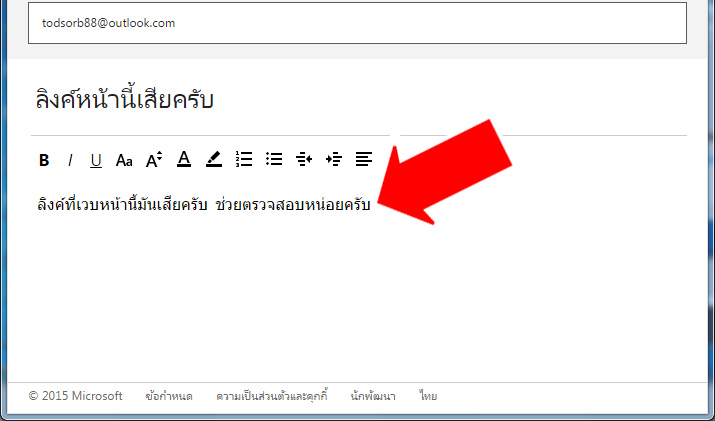Open the text highlight color tool
Image resolution: width=715 pixels, height=421 pixels.
[x=214, y=159]
